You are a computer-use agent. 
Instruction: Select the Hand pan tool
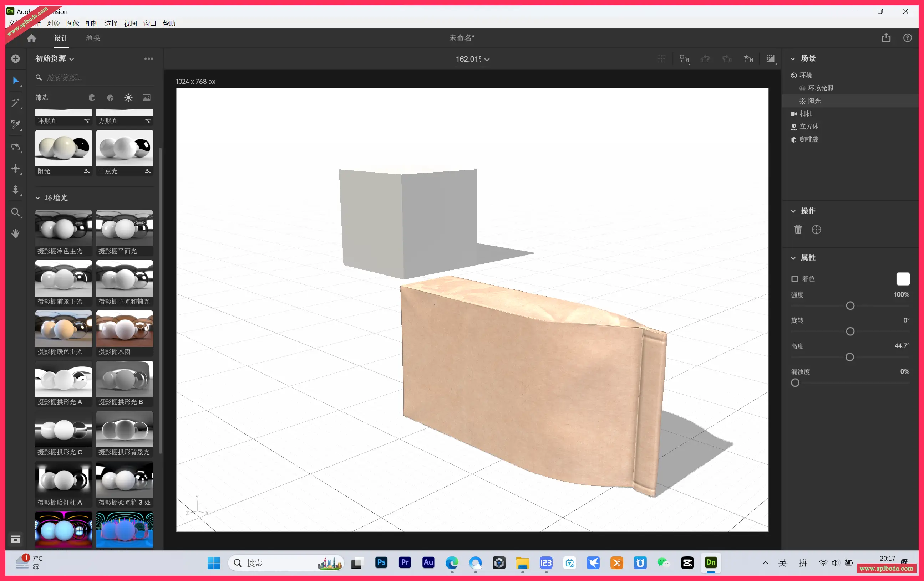point(16,233)
